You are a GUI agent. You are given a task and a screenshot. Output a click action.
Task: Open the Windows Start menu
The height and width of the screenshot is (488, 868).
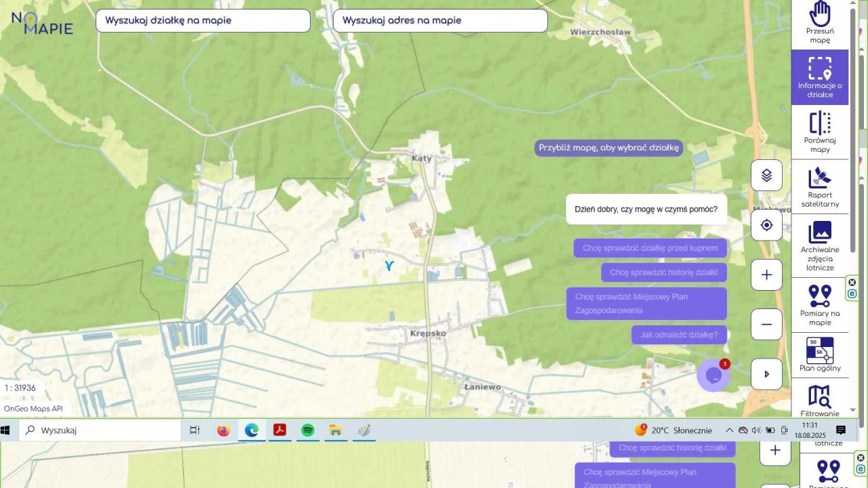click(5, 430)
